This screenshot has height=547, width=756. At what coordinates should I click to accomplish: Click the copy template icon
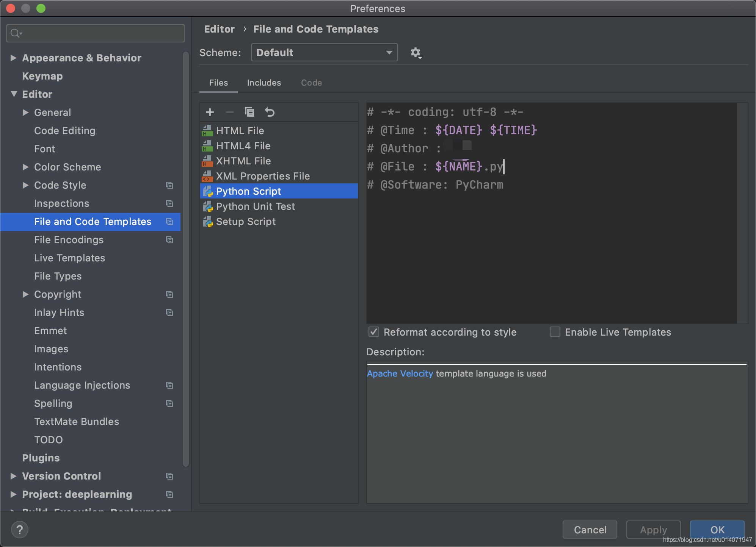pos(249,111)
